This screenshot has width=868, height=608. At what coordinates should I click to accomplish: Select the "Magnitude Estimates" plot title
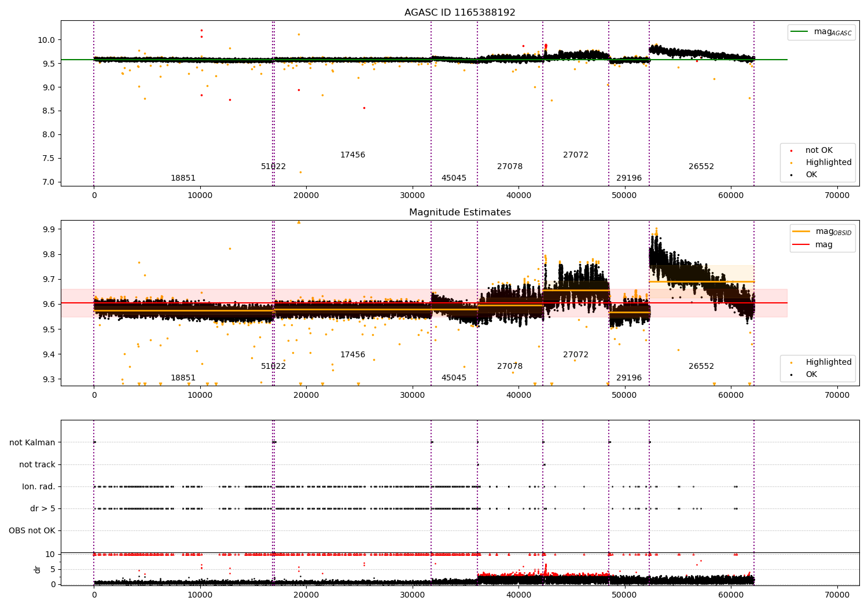pos(459,213)
